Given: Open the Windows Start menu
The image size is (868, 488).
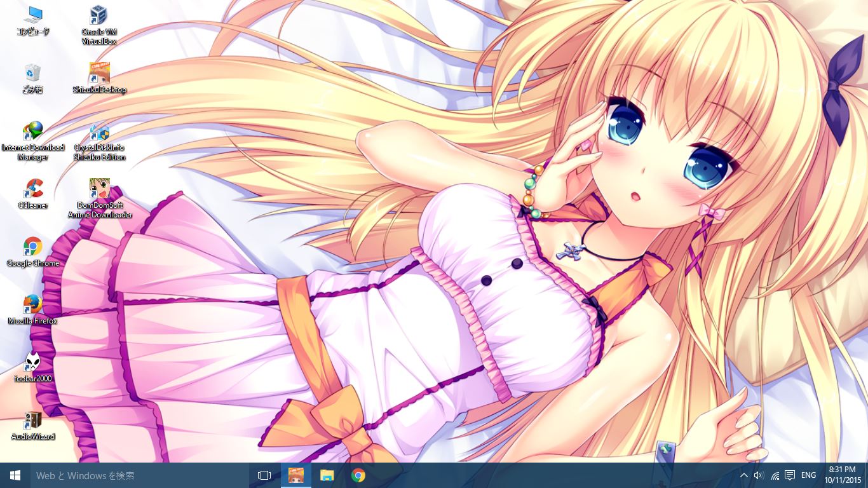Looking at the screenshot, I should pos(15,475).
